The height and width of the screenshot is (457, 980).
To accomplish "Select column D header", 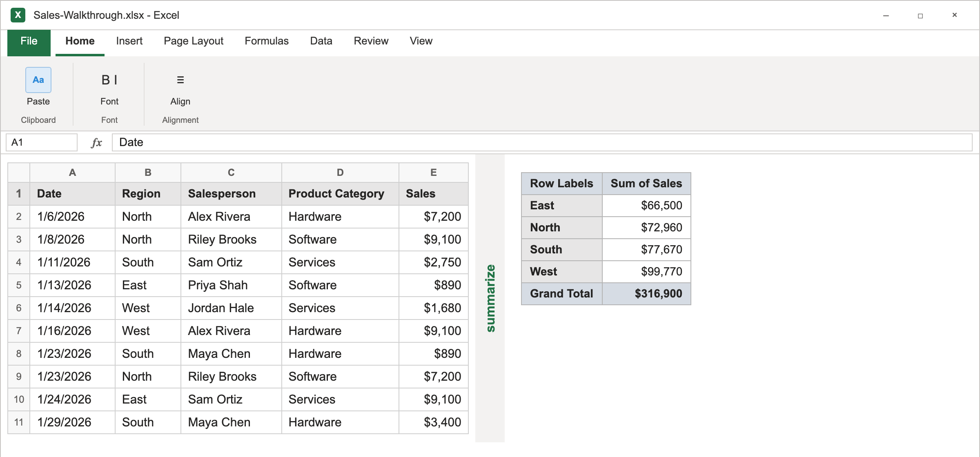I will pos(340,173).
